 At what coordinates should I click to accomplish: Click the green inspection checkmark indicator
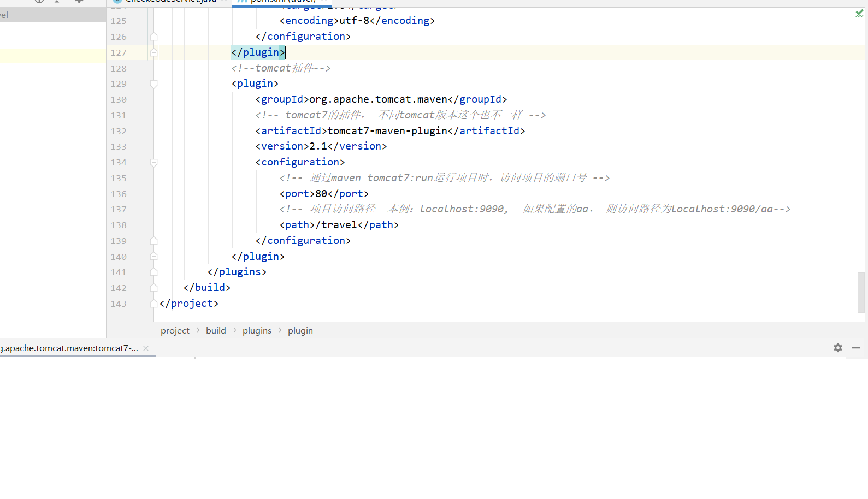[x=859, y=13]
